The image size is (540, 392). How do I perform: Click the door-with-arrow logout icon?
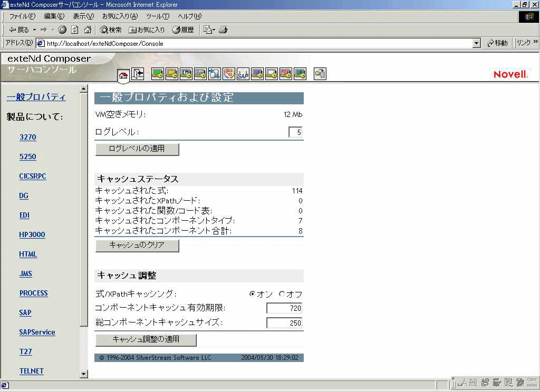(x=138, y=74)
